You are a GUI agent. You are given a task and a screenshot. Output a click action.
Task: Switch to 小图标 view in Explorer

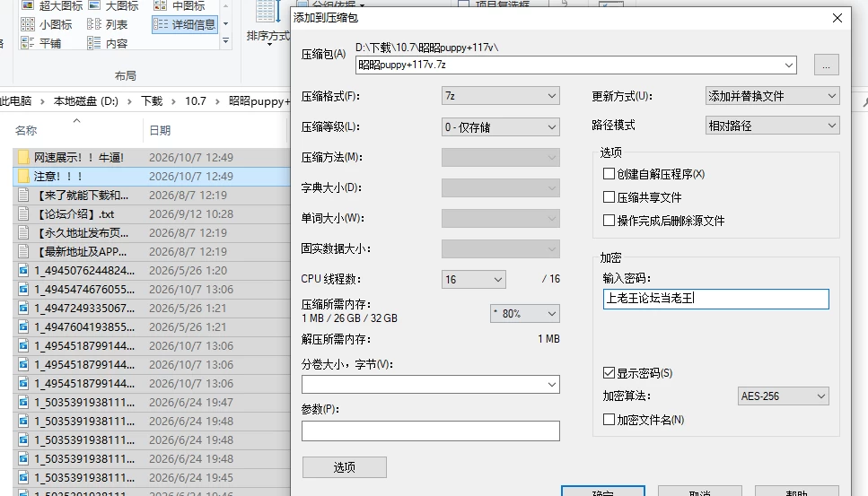47,24
